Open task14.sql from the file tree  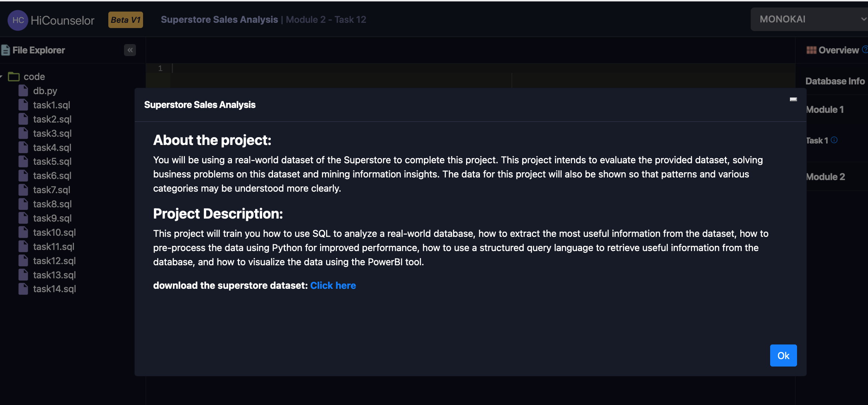tap(55, 288)
